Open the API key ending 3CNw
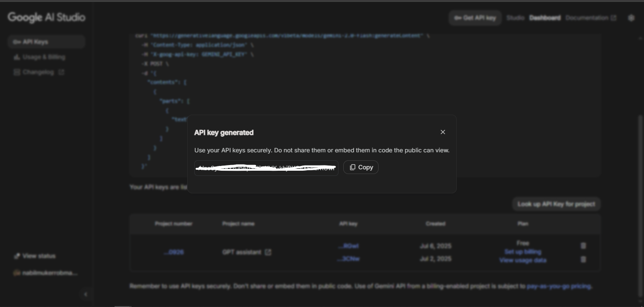 point(349,259)
